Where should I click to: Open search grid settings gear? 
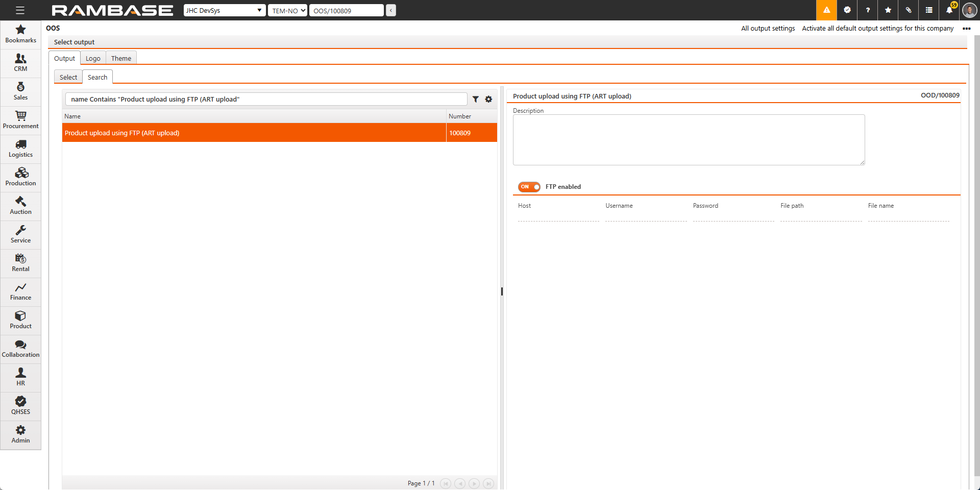[488, 100]
